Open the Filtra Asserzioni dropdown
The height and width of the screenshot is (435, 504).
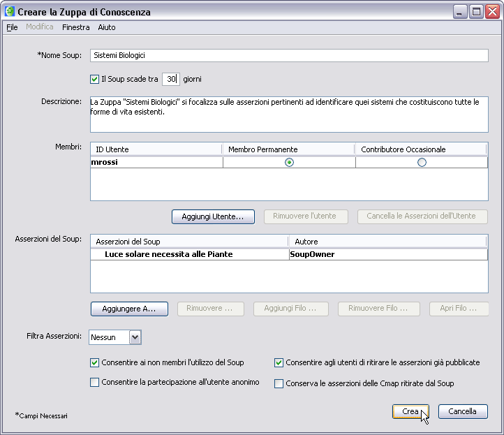(135, 337)
